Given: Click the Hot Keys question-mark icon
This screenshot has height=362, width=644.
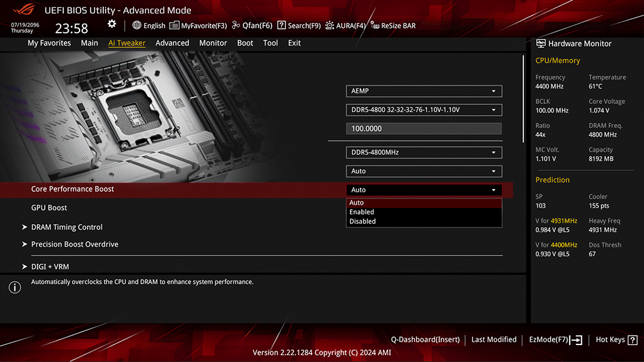Looking at the screenshot, I should tap(633, 340).
